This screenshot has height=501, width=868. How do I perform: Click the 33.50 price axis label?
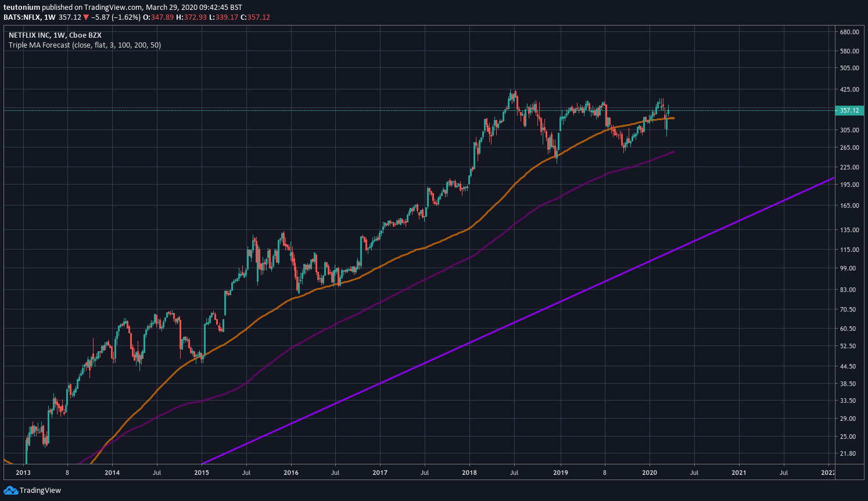point(848,401)
